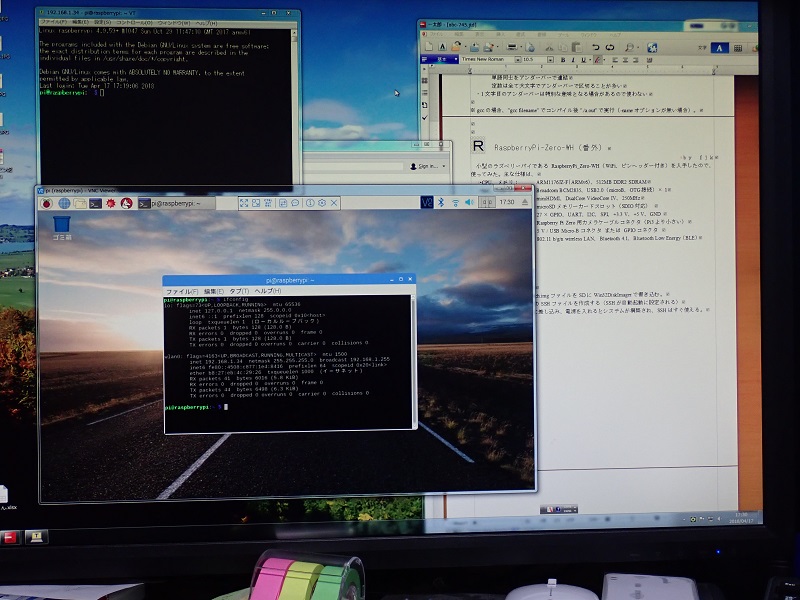The width and height of the screenshot is (800, 600).
Task: Select the pi@raspberrypi taskbar window button
Action: [176, 203]
